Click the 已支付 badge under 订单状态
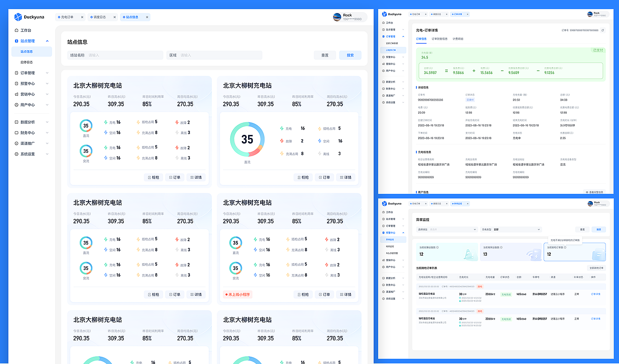Image resolution: width=619 pixels, height=364 pixels. pyautogui.click(x=470, y=100)
